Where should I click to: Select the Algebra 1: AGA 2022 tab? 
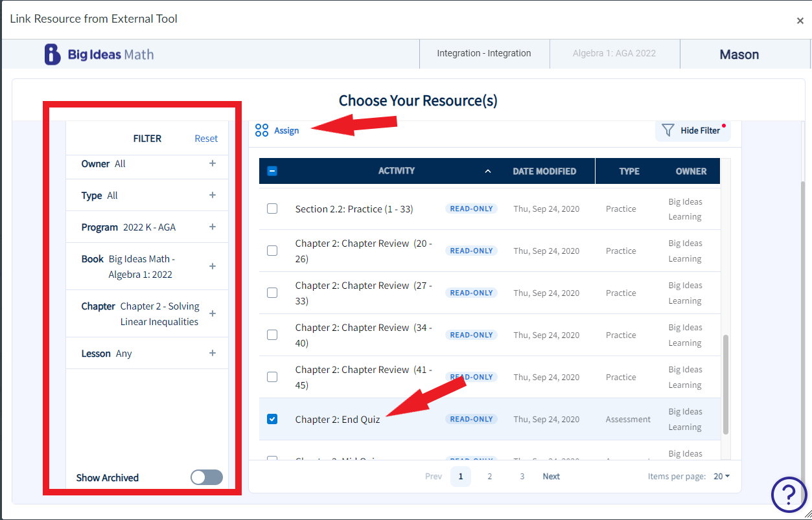pos(614,54)
